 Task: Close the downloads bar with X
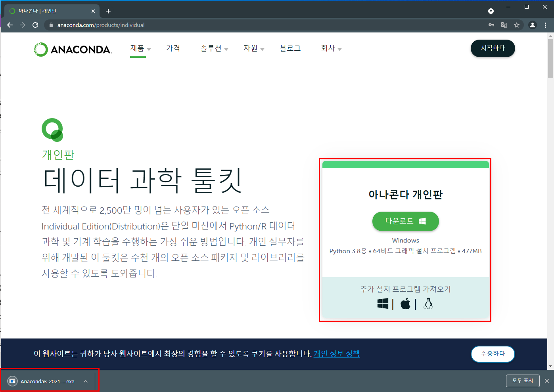[547, 381]
